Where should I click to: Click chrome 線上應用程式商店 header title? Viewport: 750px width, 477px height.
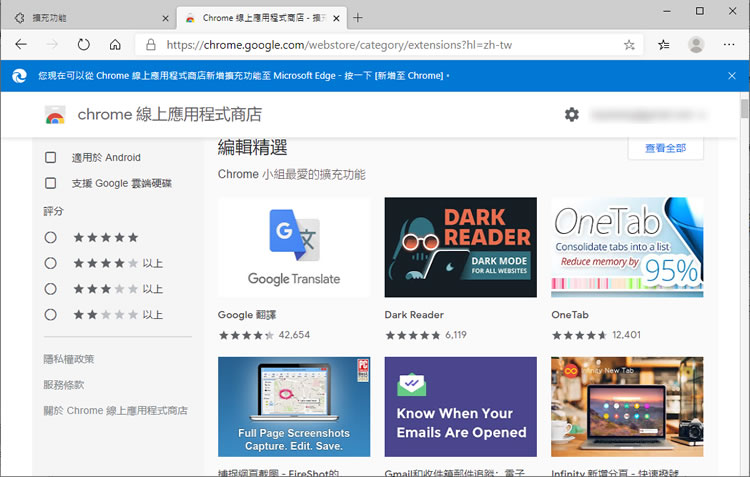tap(170, 114)
